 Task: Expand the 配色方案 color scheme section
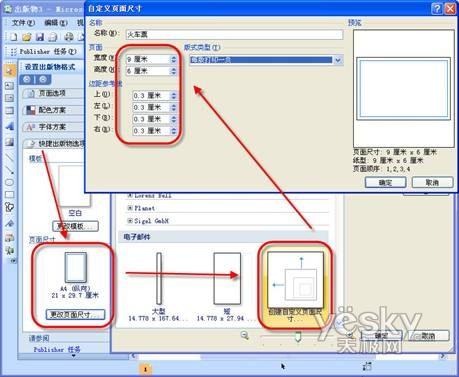[53, 110]
